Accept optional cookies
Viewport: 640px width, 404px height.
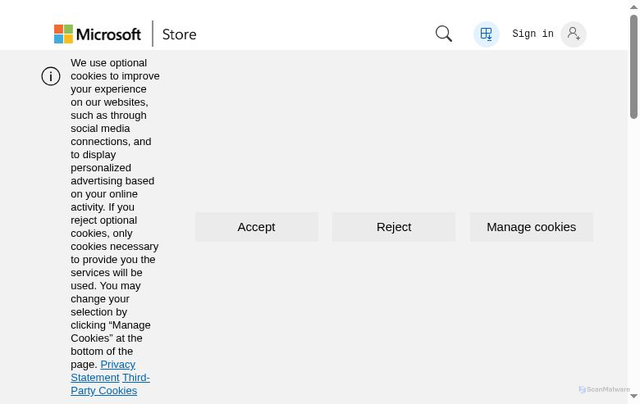(x=256, y=227)
